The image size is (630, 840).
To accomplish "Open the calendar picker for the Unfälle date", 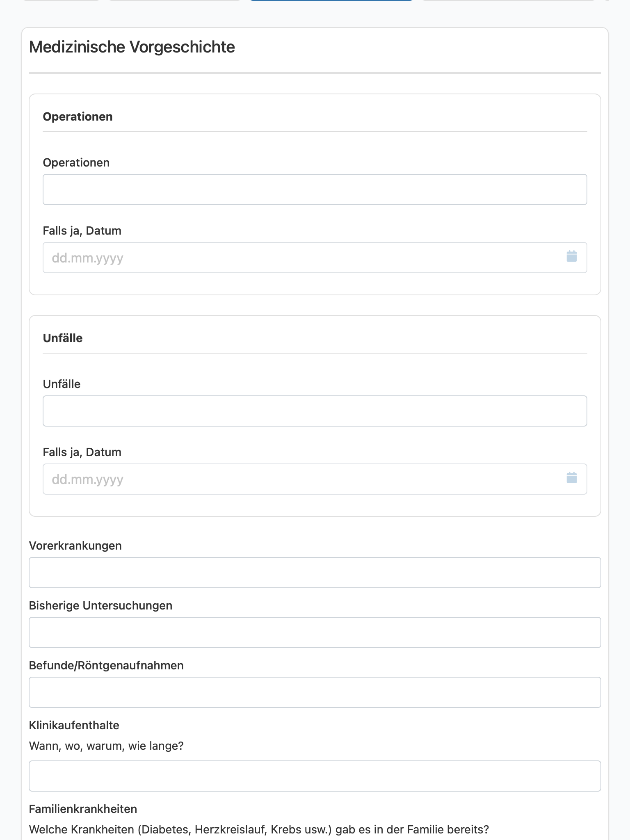I will tap(571, 478).
